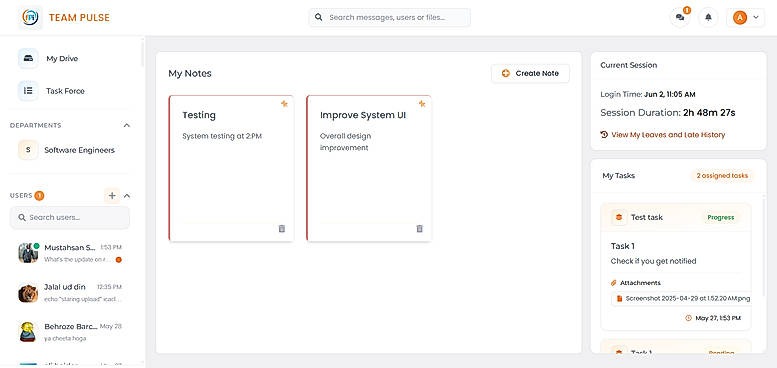
Task: Click Jalal ud din's avatar
Action: point(28,293)
